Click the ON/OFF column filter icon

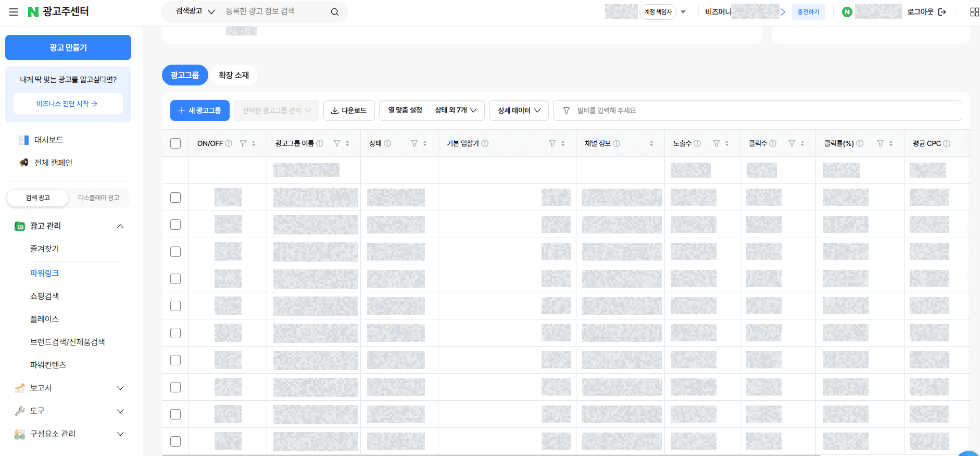pos(243,143)
